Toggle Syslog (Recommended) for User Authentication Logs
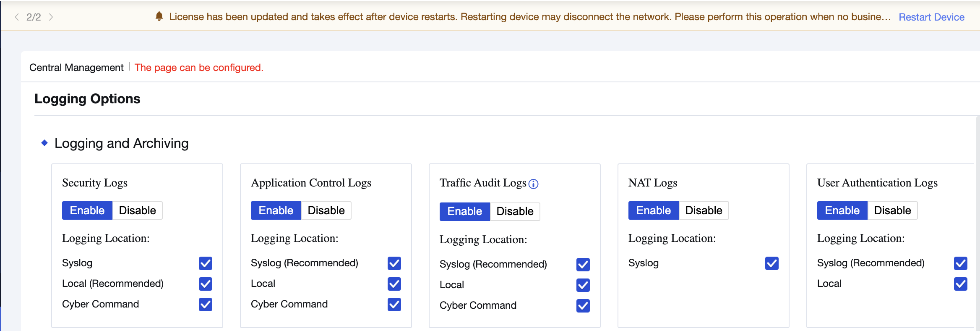 961,263
